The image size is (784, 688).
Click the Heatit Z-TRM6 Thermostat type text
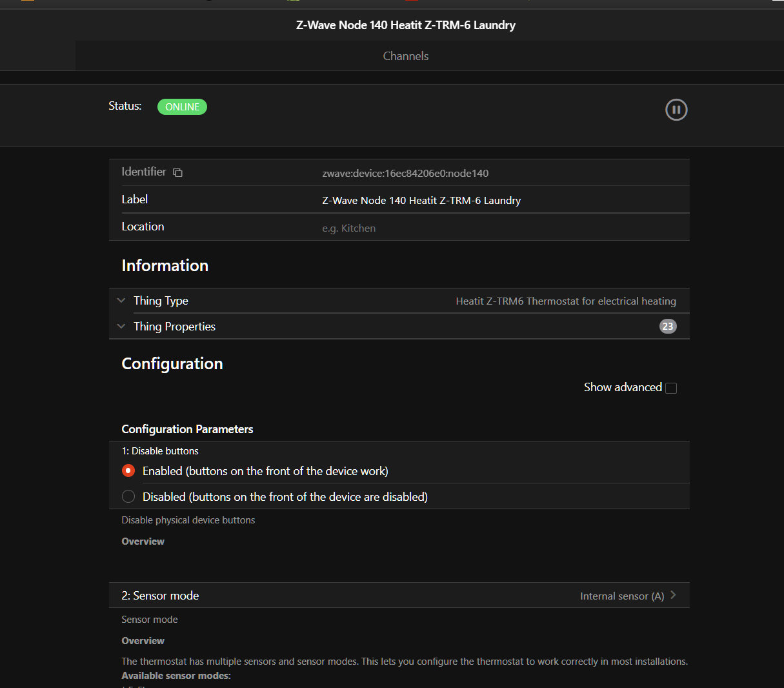pyautogui.click(x=565, y=301)
